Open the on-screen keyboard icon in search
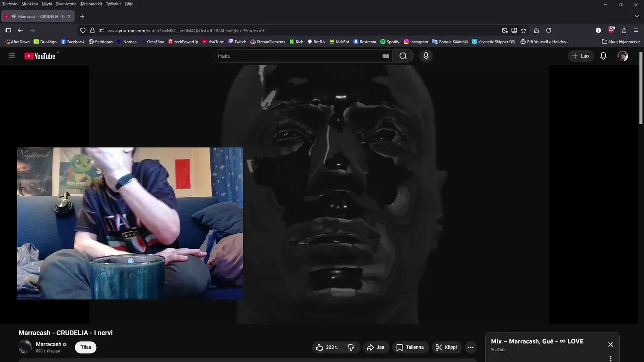The image size is (644, 362). pos(386,56)
